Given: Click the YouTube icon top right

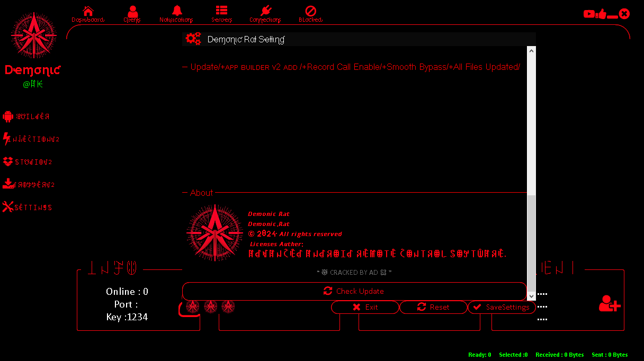Looking at the screenshot, I should point(589,14).
